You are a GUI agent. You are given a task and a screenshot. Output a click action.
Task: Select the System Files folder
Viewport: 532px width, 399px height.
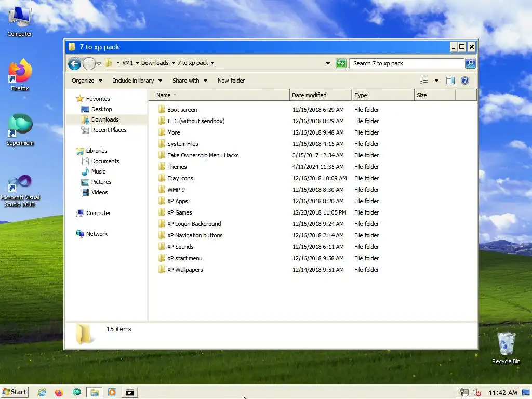pyautogui.click(x=182, y=144)
